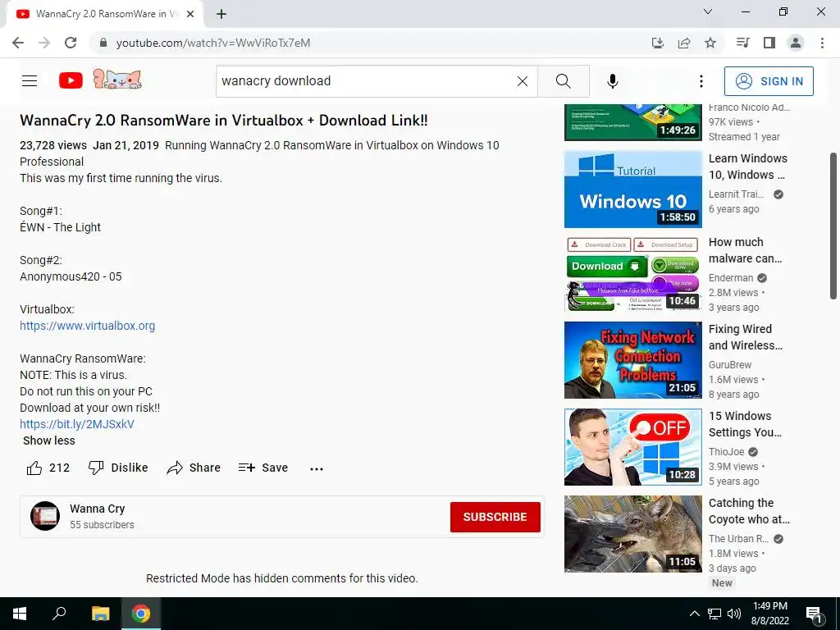Open more actions ellipsis under video
Screen dimensions: 840x630
tap(317, 468)
